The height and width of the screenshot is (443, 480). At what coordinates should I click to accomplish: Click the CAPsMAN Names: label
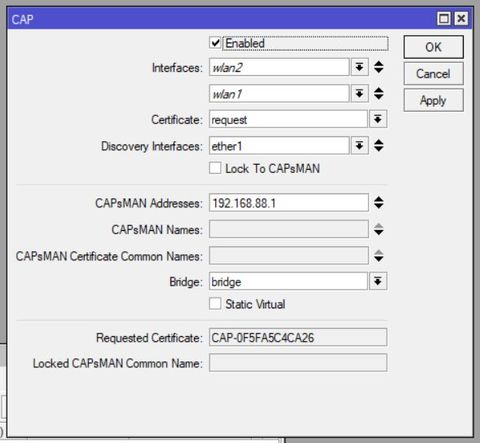[157, 230]
